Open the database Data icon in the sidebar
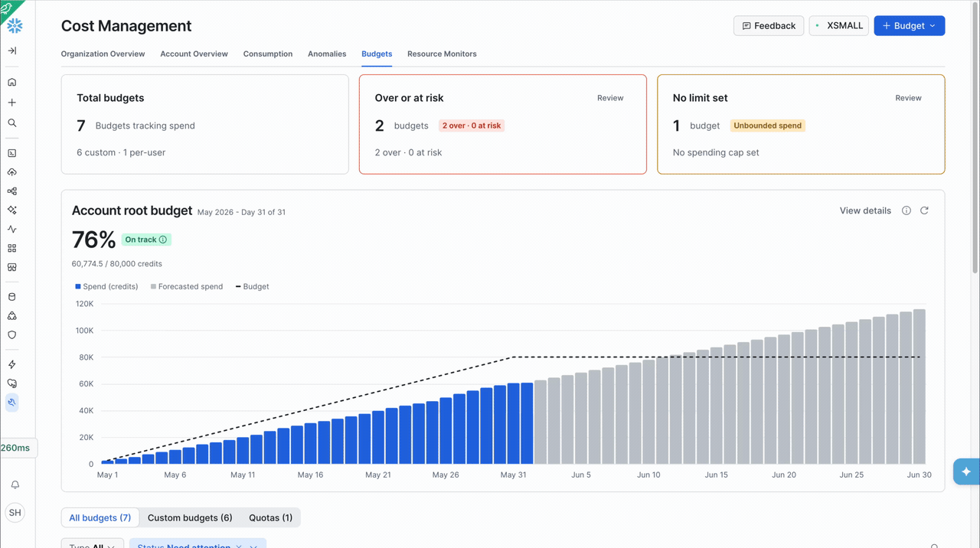 pyautogui.click(x=11, y=296)
